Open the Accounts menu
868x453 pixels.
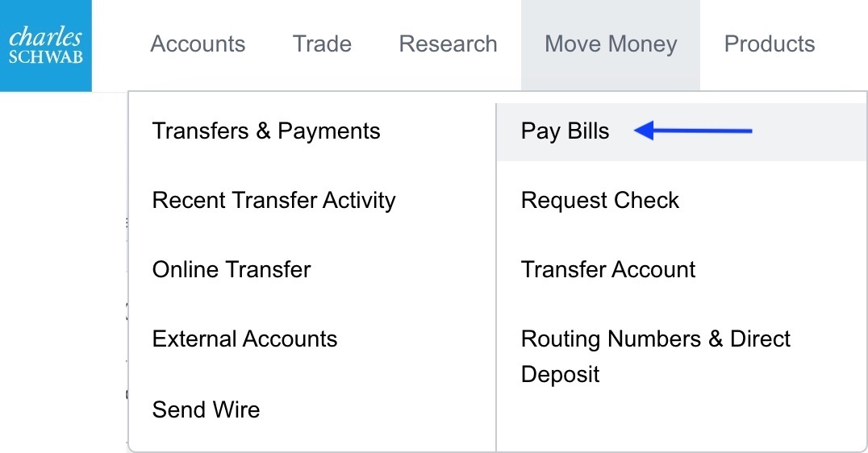tap(198, 44)
